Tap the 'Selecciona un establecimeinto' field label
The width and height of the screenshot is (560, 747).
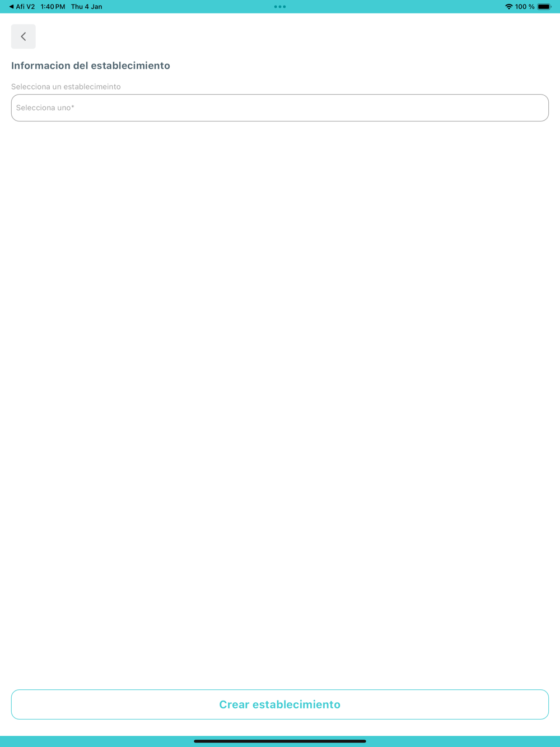[x=66, y=87]
